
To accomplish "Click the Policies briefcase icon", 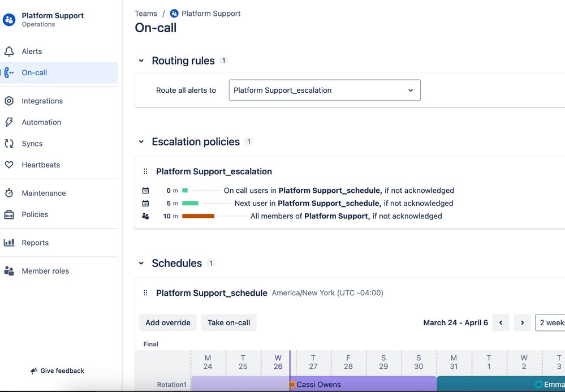I will (x=9, y=214).
